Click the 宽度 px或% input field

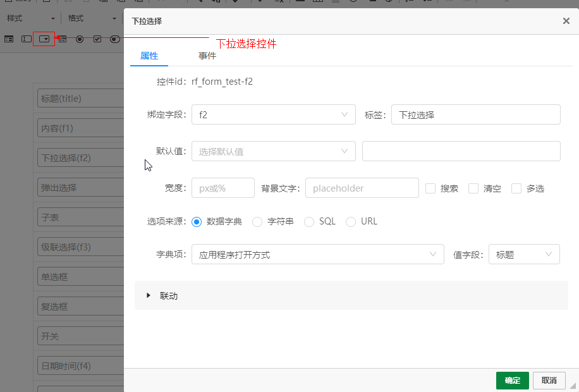point(223,188)
